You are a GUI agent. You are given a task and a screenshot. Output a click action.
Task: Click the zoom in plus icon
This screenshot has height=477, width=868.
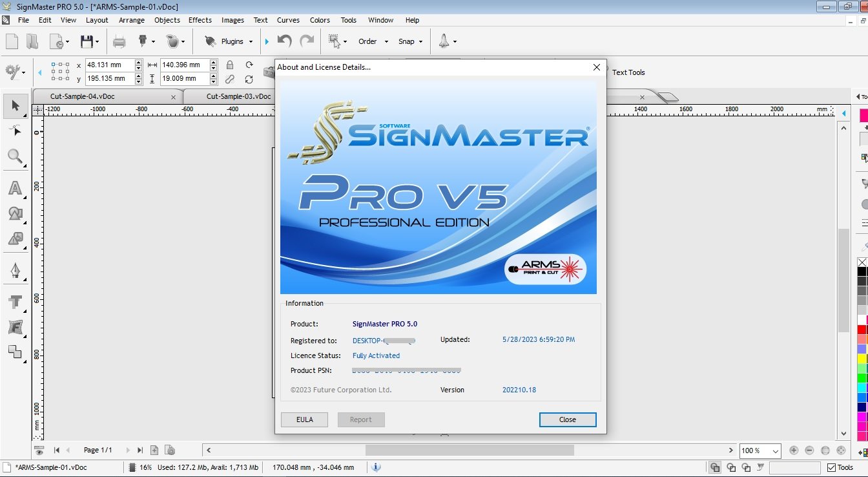coord(794,450)
